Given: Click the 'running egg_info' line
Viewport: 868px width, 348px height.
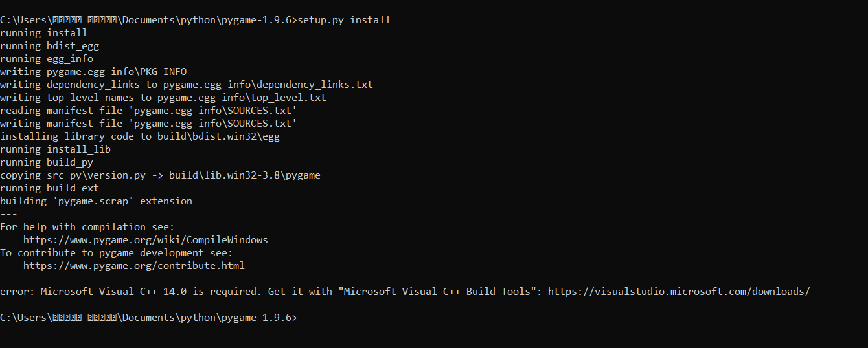Looking at the screenshot, I should click(x=47, y=59).
